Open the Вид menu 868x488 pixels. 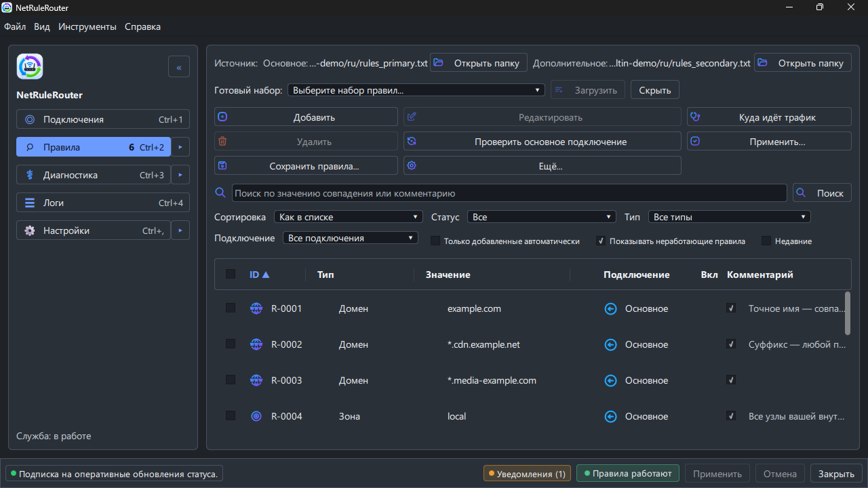click(42, 26)
